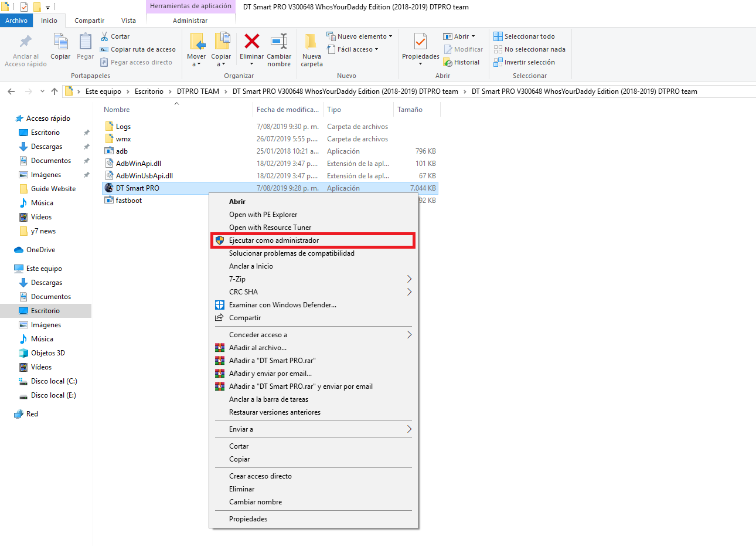Viewport: 756px width, 546px height.
Task: Open OneDrive in the navigation pane
Action: [x=40, y=250]
